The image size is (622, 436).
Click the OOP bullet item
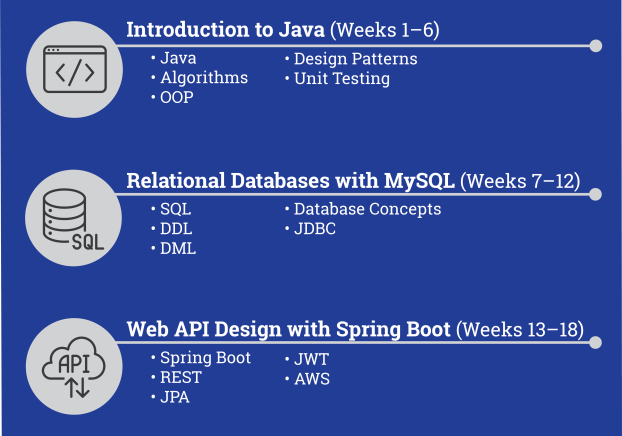point(177,97)
